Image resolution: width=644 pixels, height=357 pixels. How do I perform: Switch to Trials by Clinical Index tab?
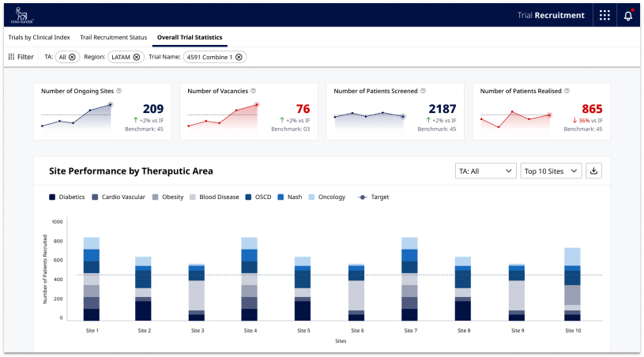click(x=39, y=37)
